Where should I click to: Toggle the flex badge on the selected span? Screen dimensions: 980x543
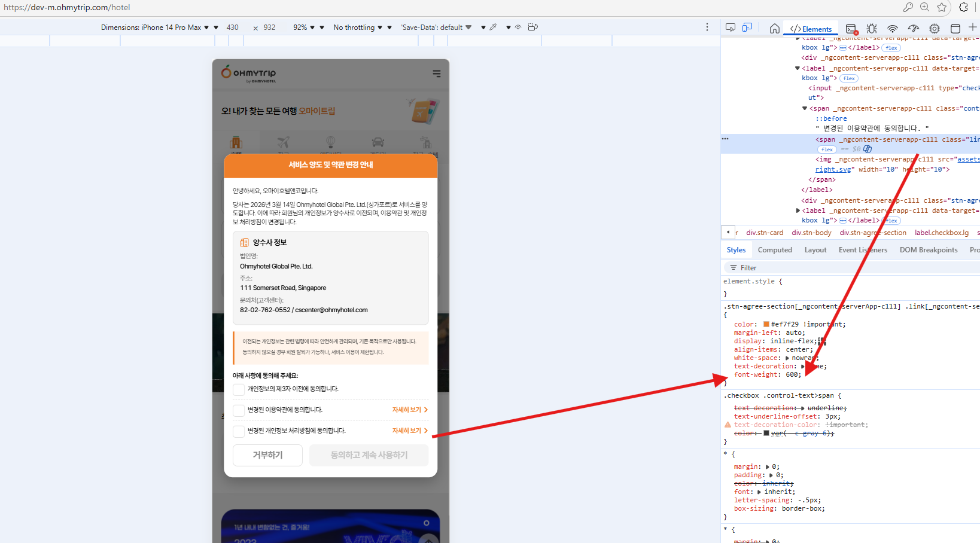pos(827,150)
